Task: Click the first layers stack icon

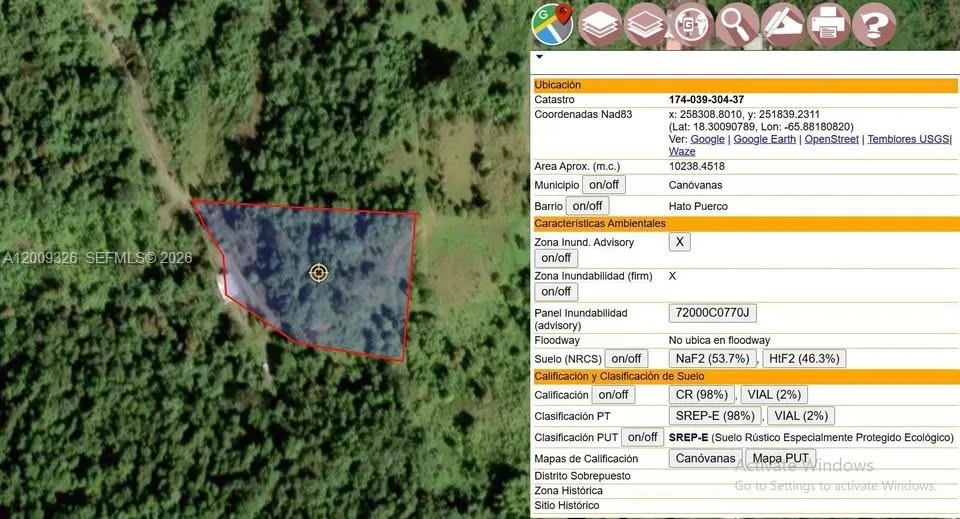Action: 600,24
